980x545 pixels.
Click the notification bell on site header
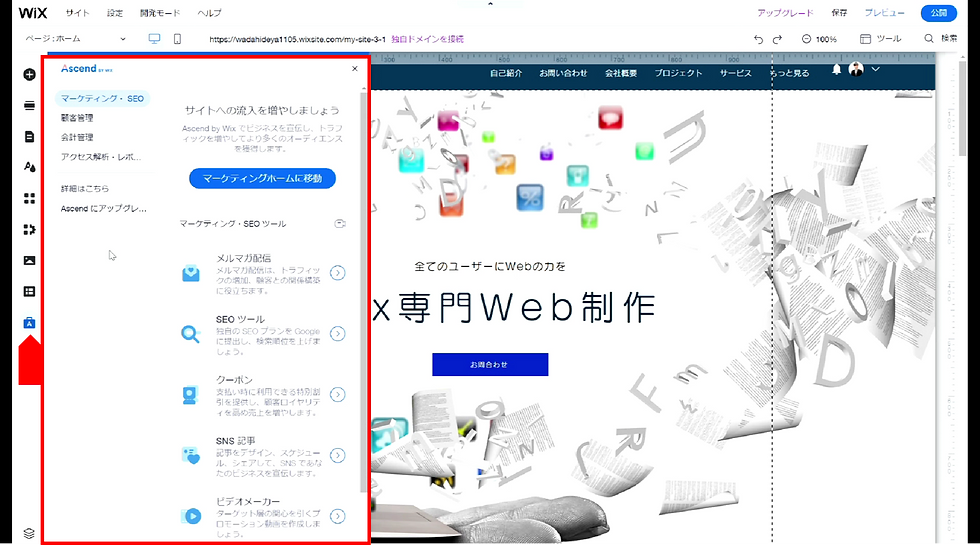click(836, 69)
